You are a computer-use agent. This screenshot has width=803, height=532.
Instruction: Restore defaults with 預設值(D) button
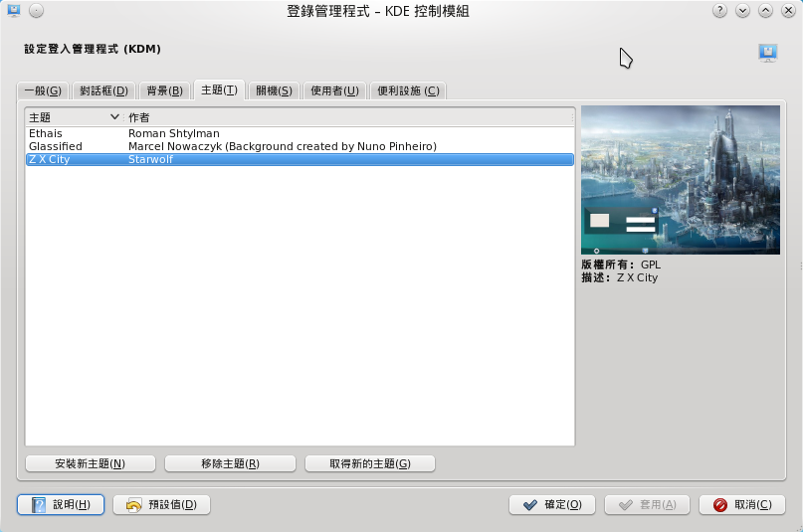[x=161, y=504]
